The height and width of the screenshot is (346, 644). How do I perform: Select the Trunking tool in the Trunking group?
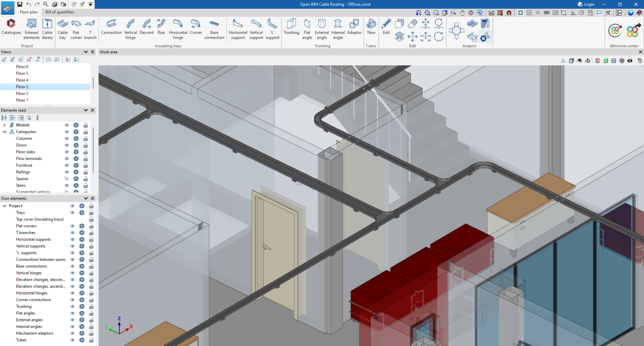coord(291,28)
